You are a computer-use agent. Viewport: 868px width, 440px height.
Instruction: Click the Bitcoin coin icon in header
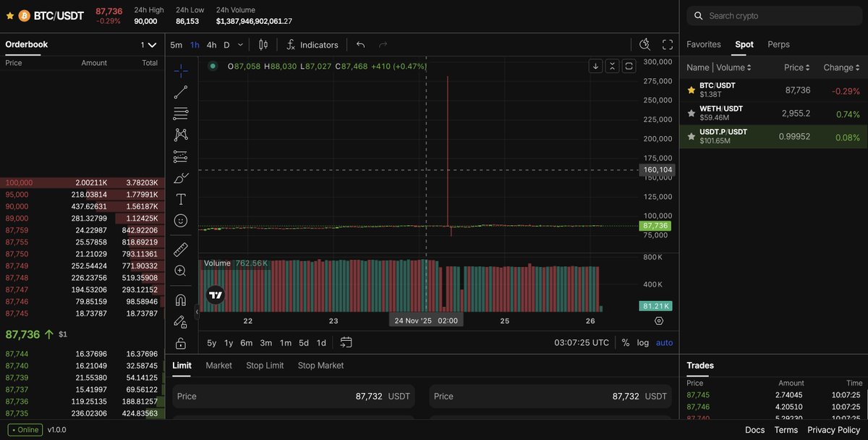point(25,15)
